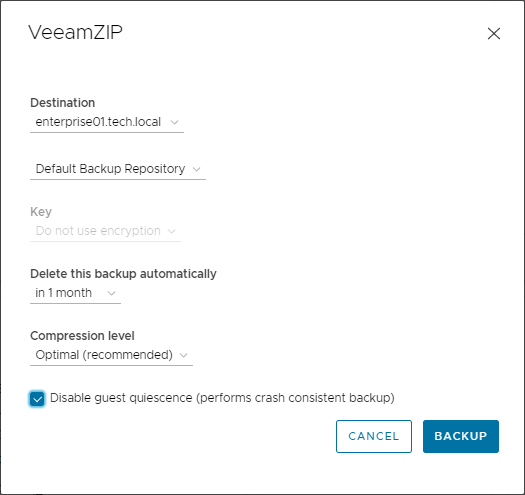Viewport: 525px width, 495px height.
Task: Click chevron beside Default Backup Repository
Action: pos(197,169)
